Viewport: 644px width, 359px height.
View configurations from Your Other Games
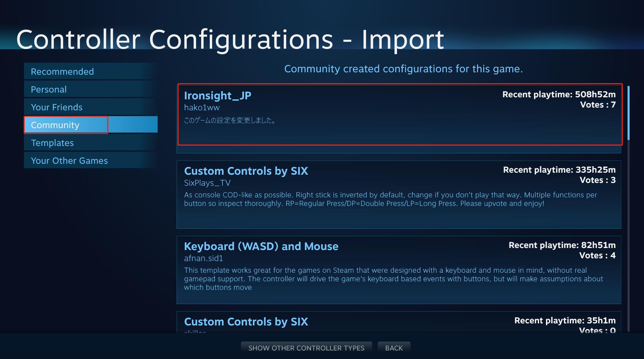click(x=69, y=160)
